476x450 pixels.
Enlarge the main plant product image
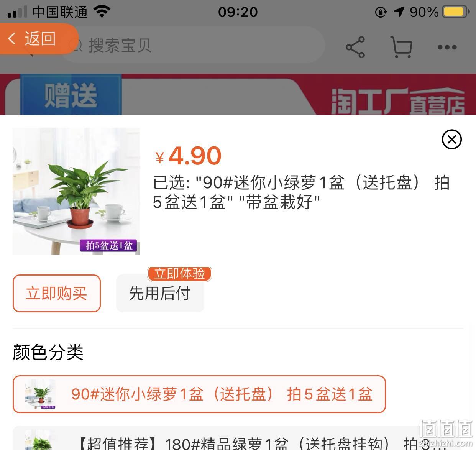point(76,191)
